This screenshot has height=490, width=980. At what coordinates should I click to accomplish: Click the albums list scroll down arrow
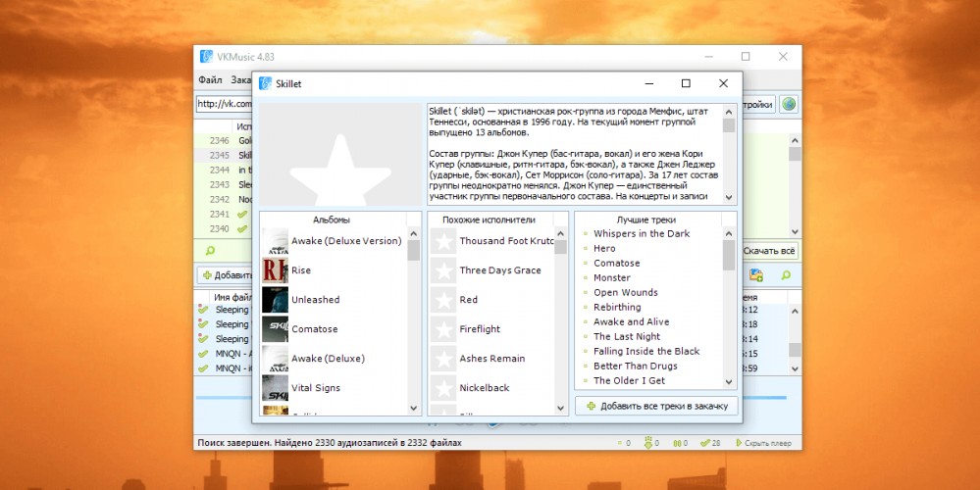point(413,408)
